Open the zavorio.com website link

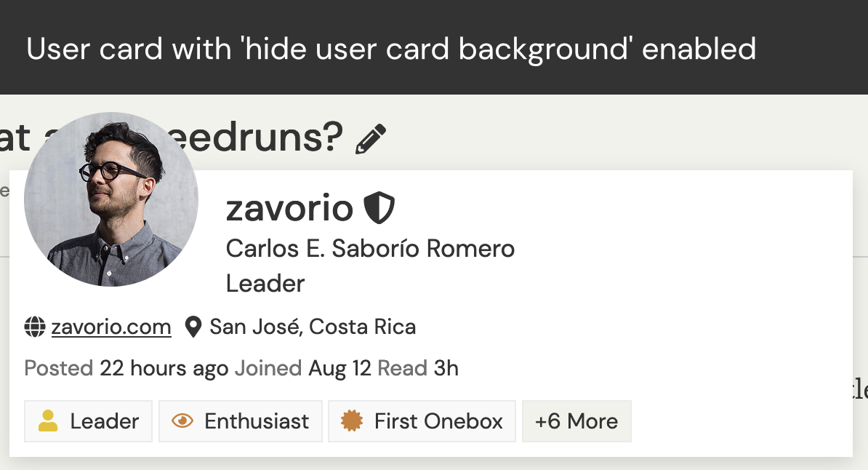coord(111,327)
